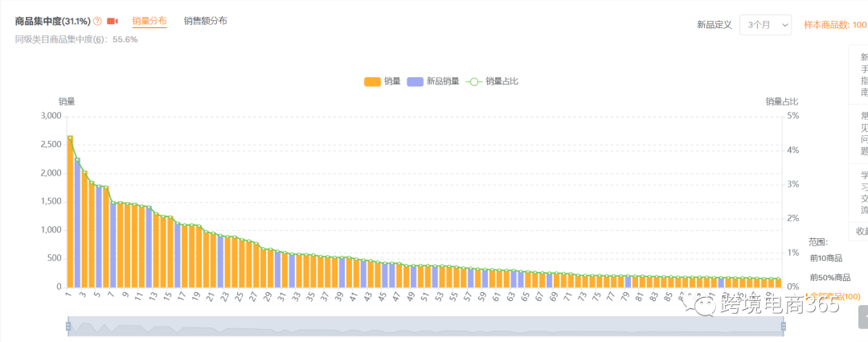868x342 pixels.
Task: Select the 前50%商品 range option
Action: pyautogui.click(x=829, y=277)
